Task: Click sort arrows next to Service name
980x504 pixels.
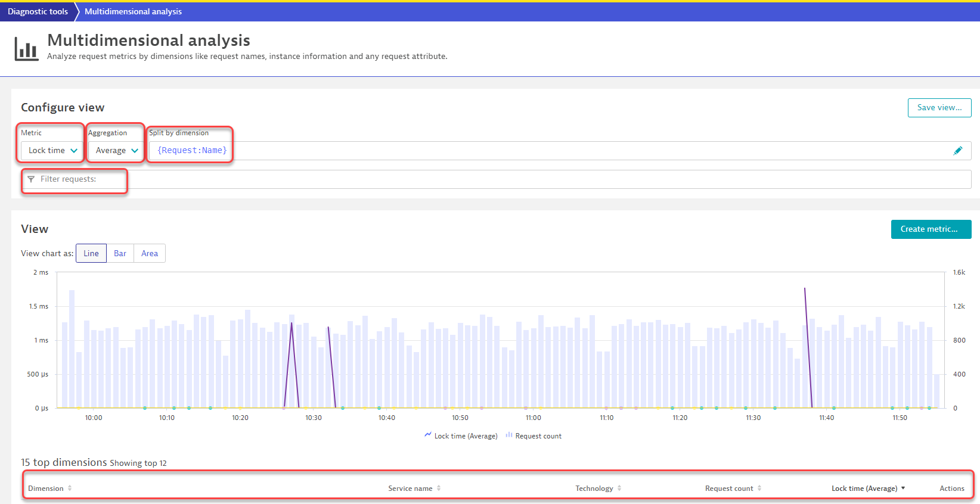Action: point(439,488)
